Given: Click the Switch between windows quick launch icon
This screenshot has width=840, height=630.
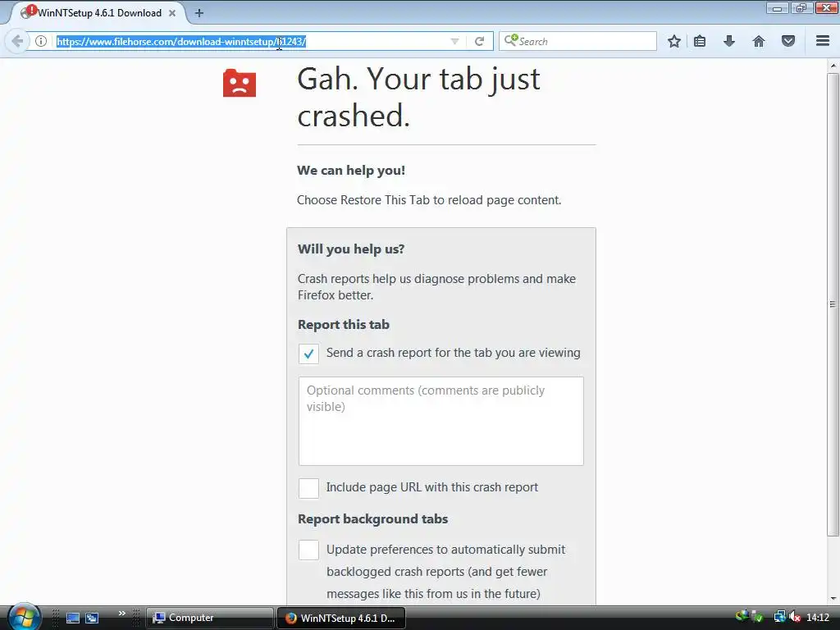Looking at the screenshot, I should [x=92, y=618].
